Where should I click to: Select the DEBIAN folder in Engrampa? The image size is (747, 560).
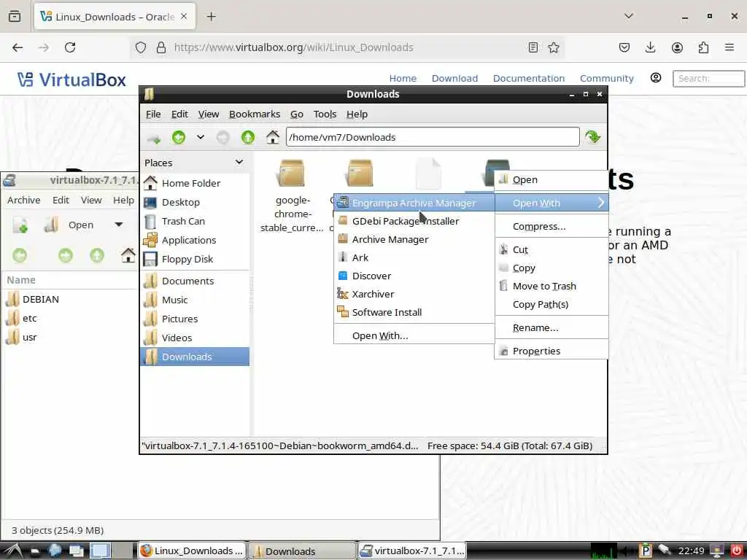click(x=32, y=299)
